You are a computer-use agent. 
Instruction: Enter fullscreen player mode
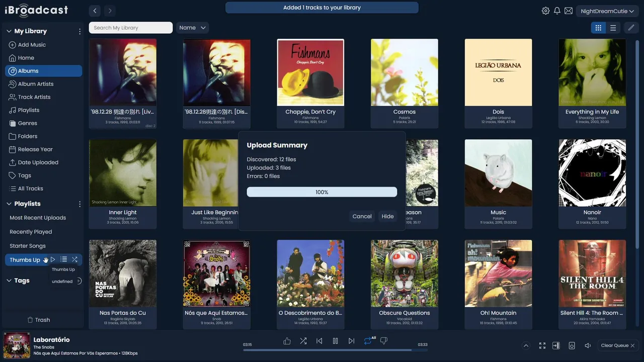point(542,345)
